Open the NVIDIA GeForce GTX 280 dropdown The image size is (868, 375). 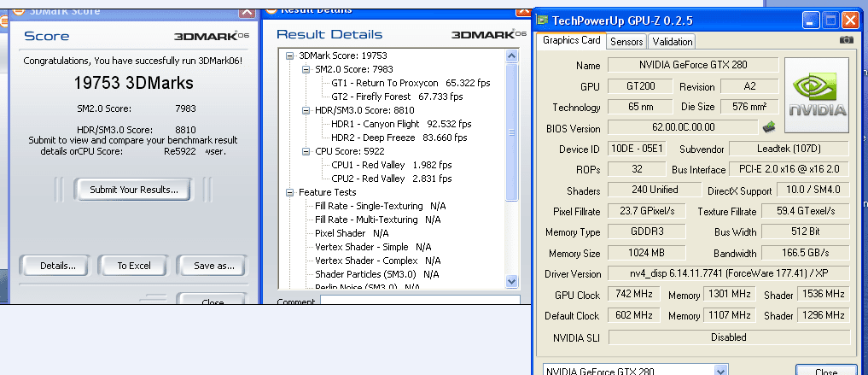tap(720, 371)
